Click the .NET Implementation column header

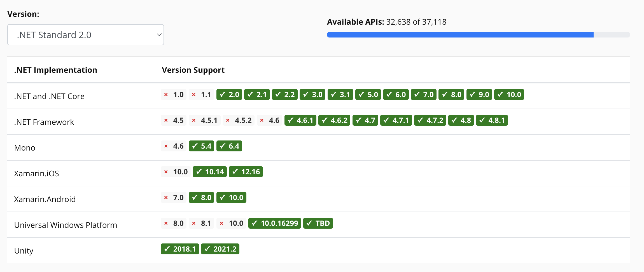click(x=56, y=70)
